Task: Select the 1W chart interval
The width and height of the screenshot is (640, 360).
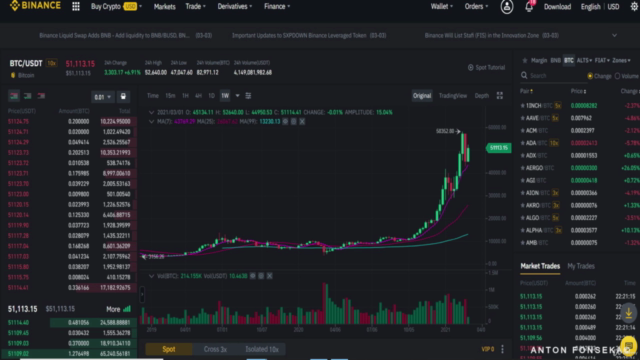Action: [225, 96]
